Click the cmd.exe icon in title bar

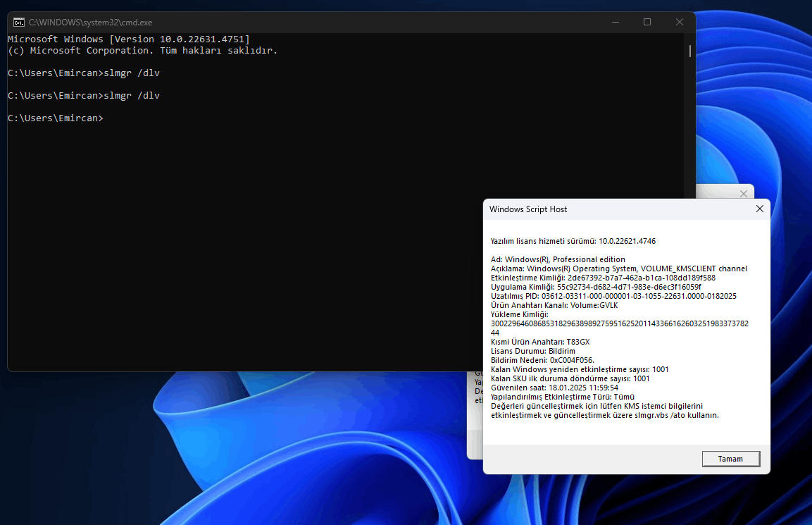[x=18, y=23]
